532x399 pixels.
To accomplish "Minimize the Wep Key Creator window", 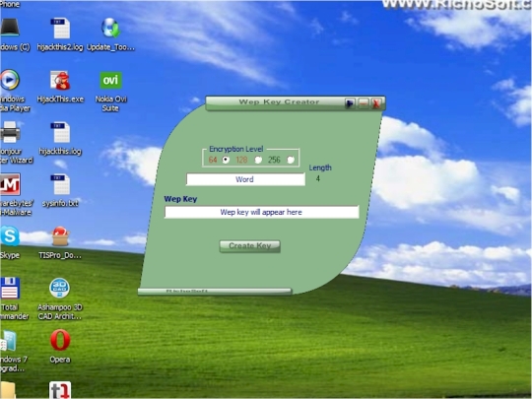I will [x=364, y=102].
